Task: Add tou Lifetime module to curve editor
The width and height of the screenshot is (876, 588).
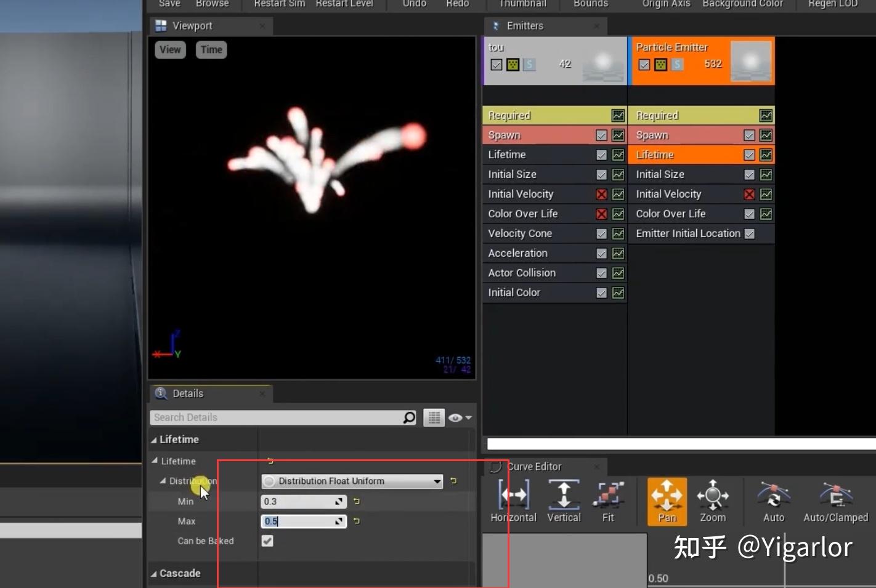Action: tap(618, 155)
